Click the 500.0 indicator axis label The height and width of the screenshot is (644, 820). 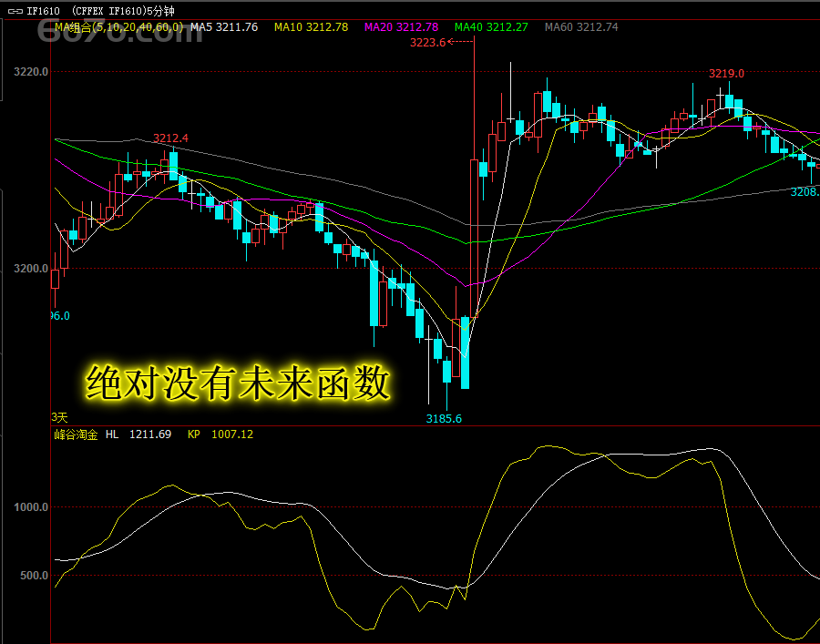(x=34, y=576)
